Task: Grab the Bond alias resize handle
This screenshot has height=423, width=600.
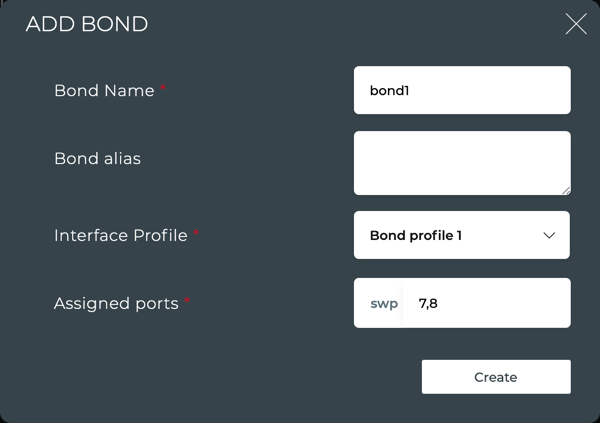Action: pyautogui.click(x=565, y=189)
